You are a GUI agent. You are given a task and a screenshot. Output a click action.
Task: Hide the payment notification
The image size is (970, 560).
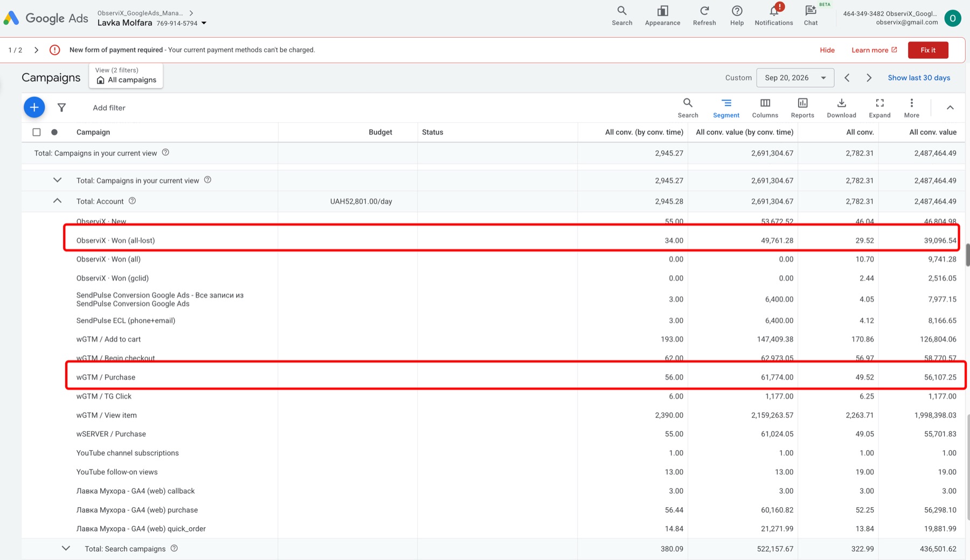pyautogui.click(x=827, y=50)
